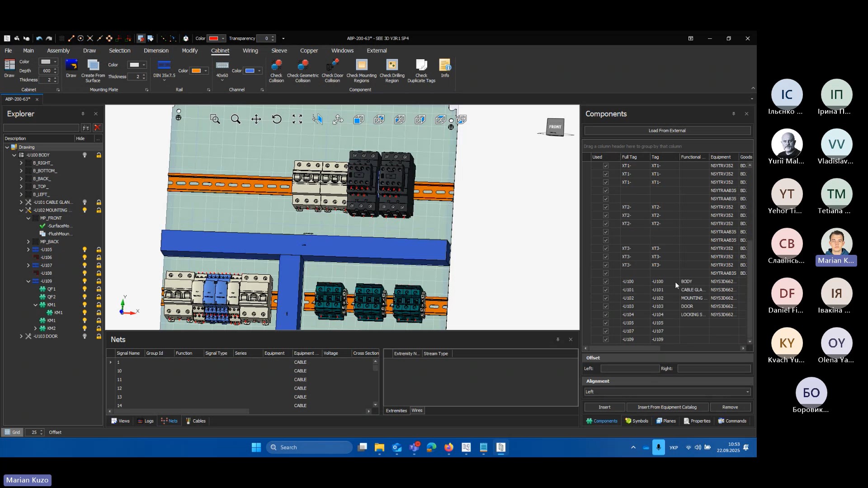Switch to the Symbols panel tab
This screenshot has height=488, width=868.
coord(637,421)
